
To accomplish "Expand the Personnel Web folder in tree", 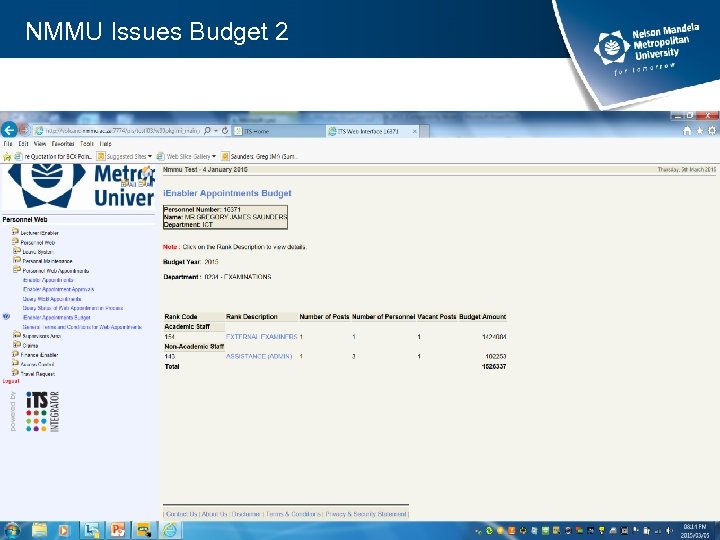I will click(x=15, y=242).
